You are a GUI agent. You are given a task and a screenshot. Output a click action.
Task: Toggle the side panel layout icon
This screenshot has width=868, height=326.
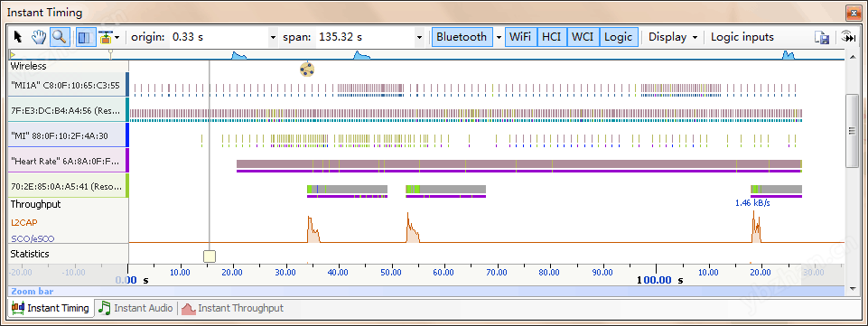(x=85, y=37)
